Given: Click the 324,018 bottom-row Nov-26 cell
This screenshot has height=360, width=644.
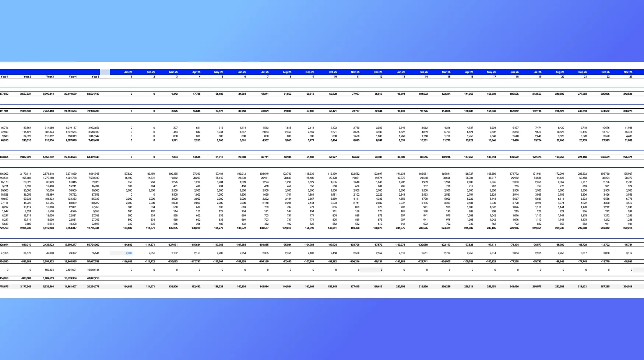Looking at the screenshot, I should click(628, 286).
